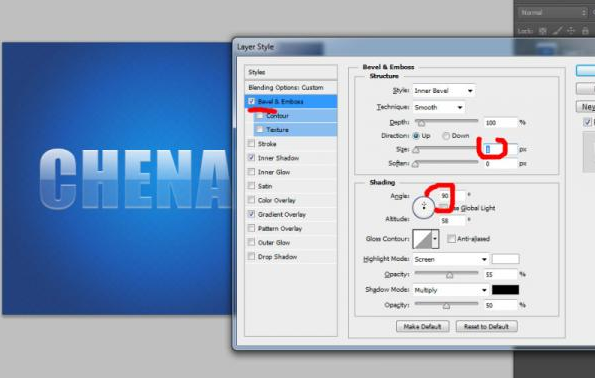Click the Soften slider track

(446, 162)
